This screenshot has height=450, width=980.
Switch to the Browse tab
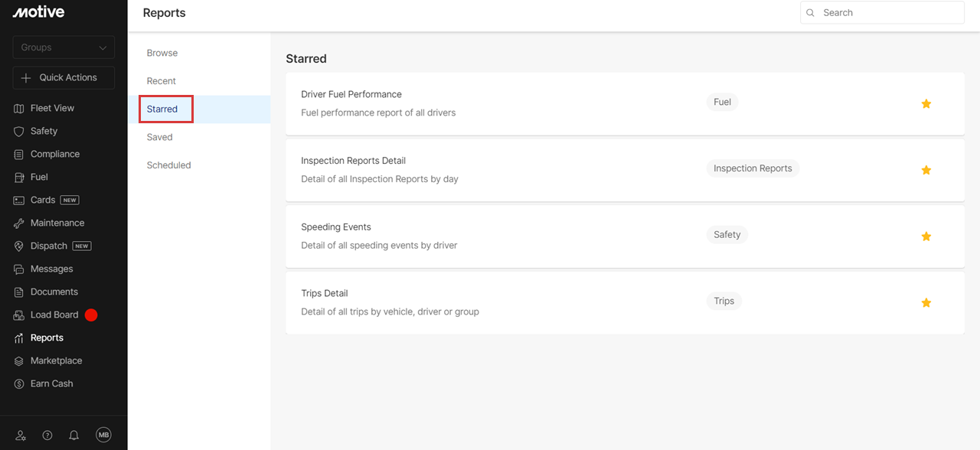(162, 53)
